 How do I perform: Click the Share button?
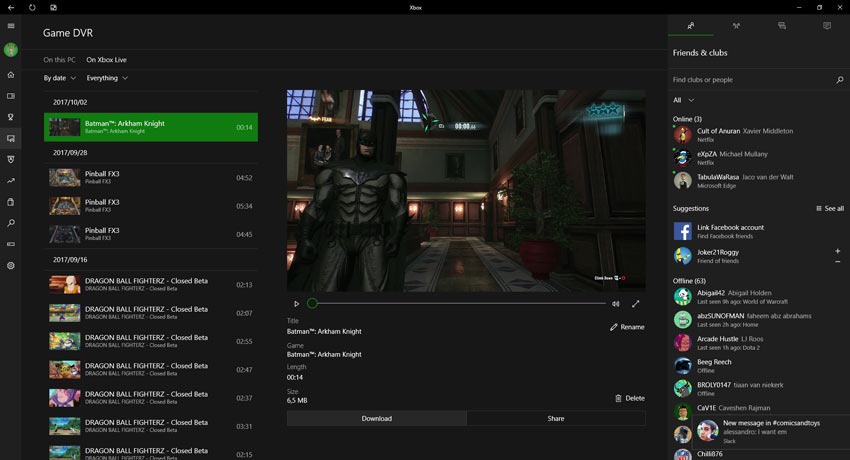coord(556,418)
